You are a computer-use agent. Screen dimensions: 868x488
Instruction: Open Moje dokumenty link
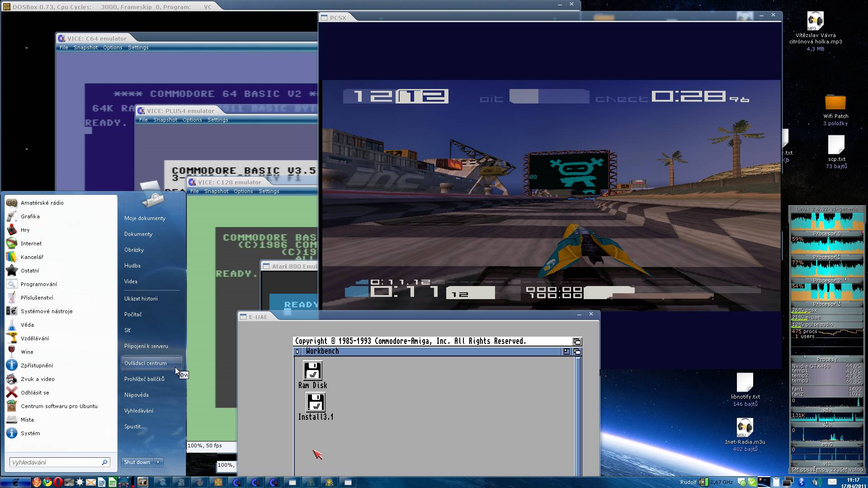[x=145, y=218]
